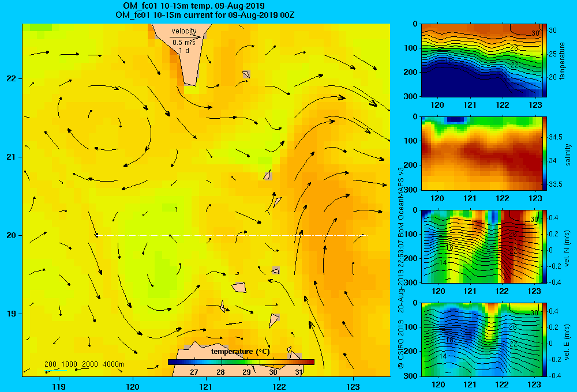Click the '28' value on main temperature colorbar
This screenshot has width=577, height=392.
click(x=220, y=372)
